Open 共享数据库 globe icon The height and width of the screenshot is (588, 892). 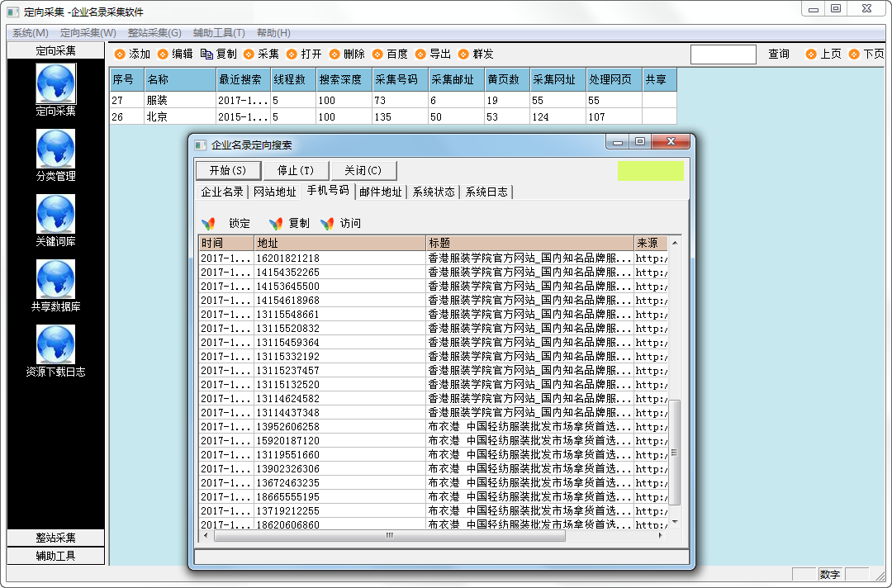pyautogui.click(x=56, y=279)
